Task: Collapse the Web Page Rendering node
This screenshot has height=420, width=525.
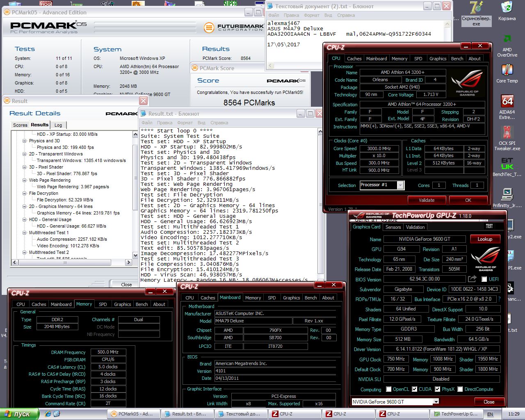Action: tap(25, 180)
